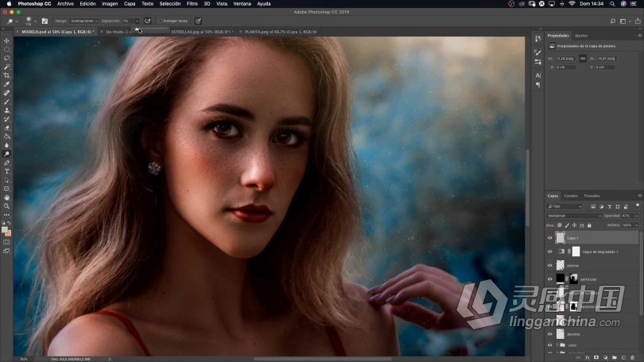Open the Selección menu
The height and width of the screenshot is (362, 644).
(x=169, y=4)
